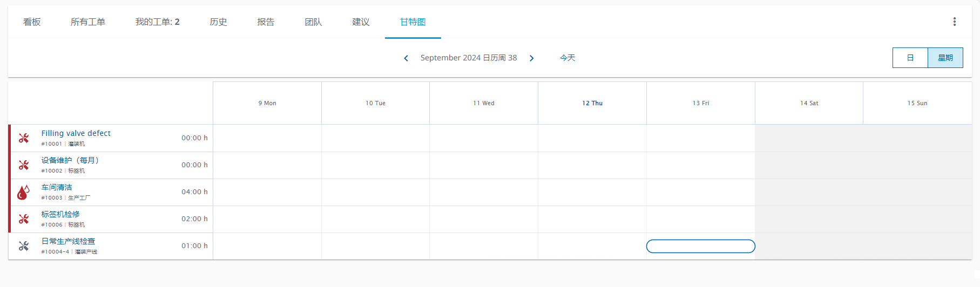Viewport: 980px width, 287px height.
Task: Open the 报告 tab
Action: pyautogui.click(x=266, y=22)
